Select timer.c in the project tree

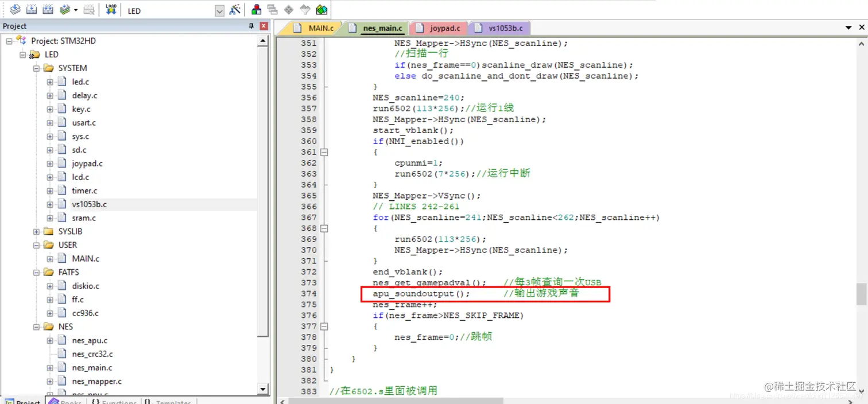(x=84, y=191)
